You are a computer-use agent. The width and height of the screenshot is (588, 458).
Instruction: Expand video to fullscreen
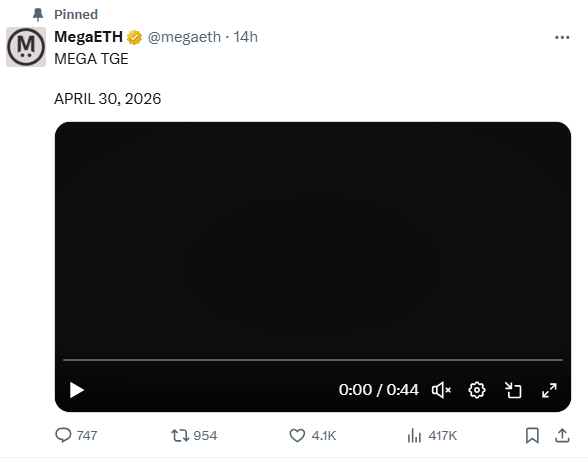[549, 390]
